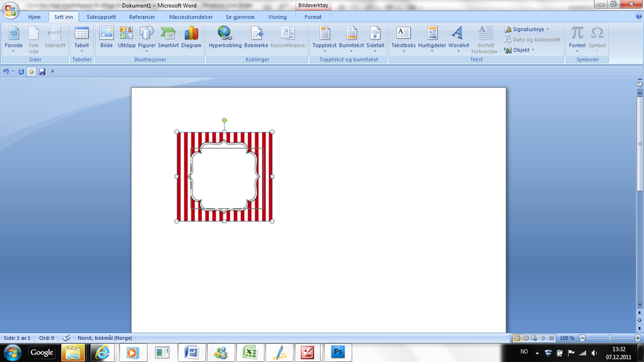Click the vertical scrollbar thumb
This screenshot has height=362, width=644.
640,144
